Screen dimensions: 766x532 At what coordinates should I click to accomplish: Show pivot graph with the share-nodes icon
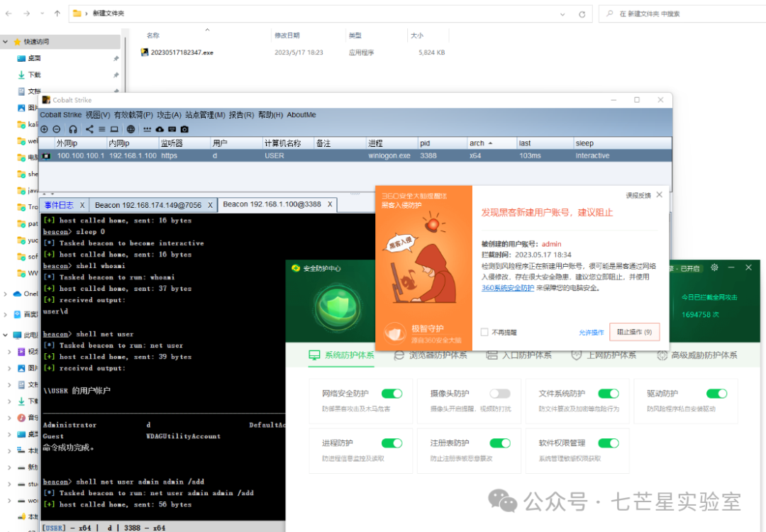[x=89, y=129]
